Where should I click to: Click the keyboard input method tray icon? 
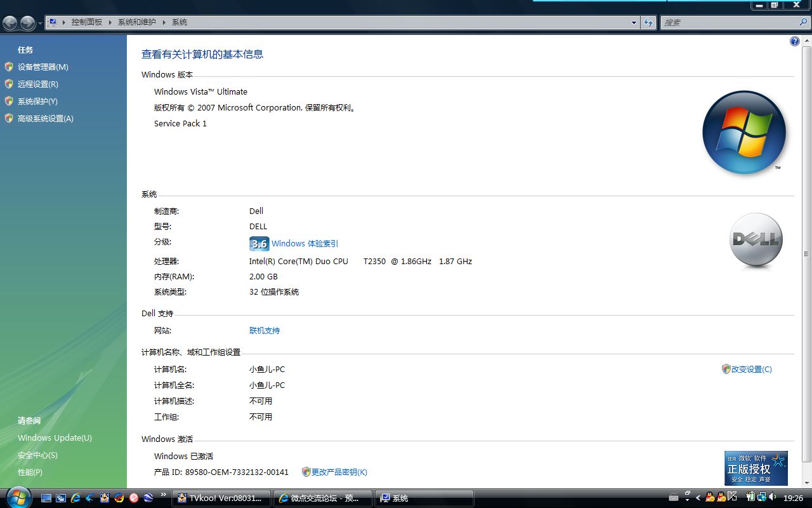pyautogui.click(x=674, y=498)
